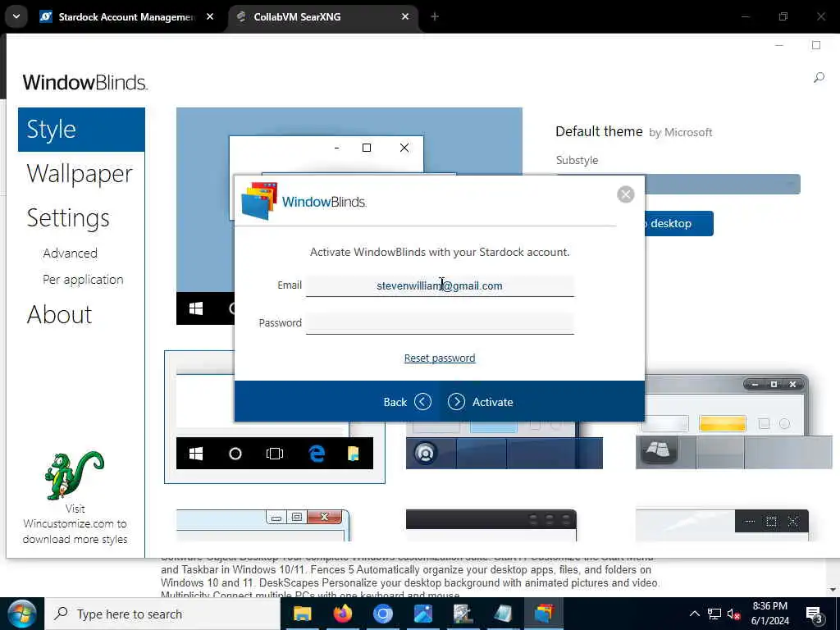Select the dark caption buttons style thumbnail
The width and height of the screenshot is (840, 630).
tap(722, 526)
